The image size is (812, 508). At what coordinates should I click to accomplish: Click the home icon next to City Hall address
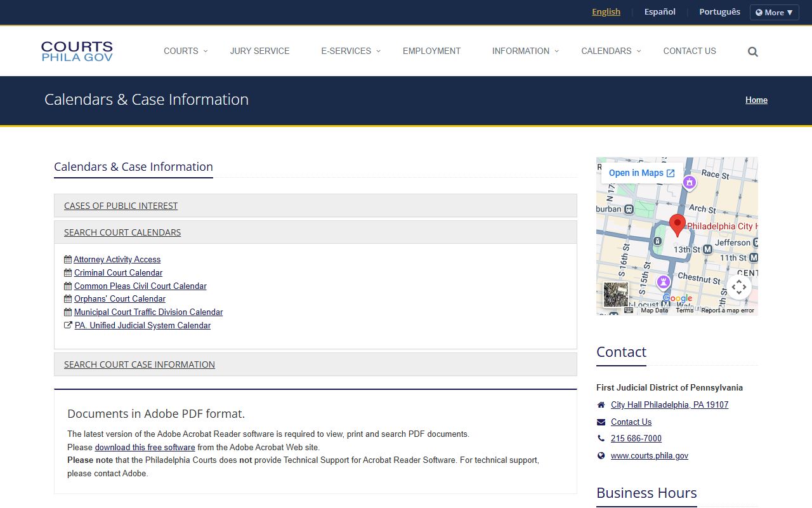(x=601, y=405)
